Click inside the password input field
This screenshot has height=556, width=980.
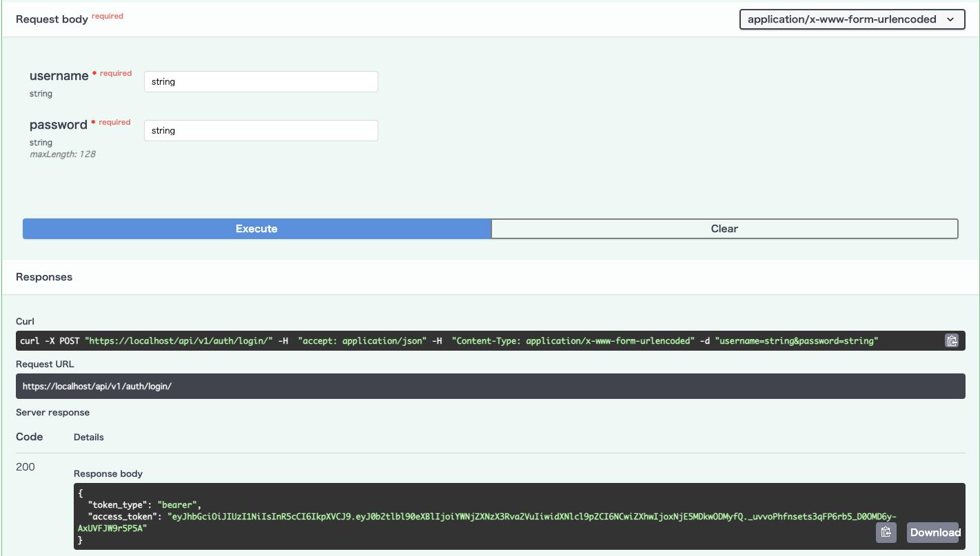[x=261, y=130]
